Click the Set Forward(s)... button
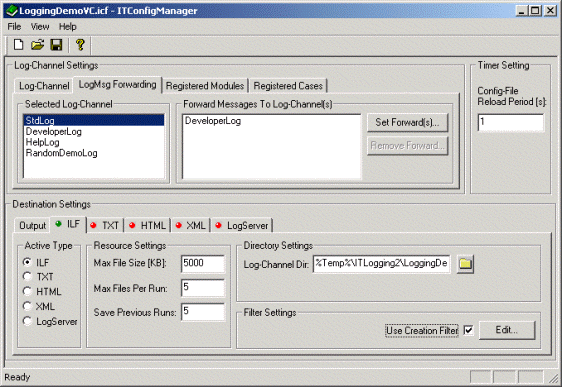This screenshot has width=562, height=387. (408, 123)
